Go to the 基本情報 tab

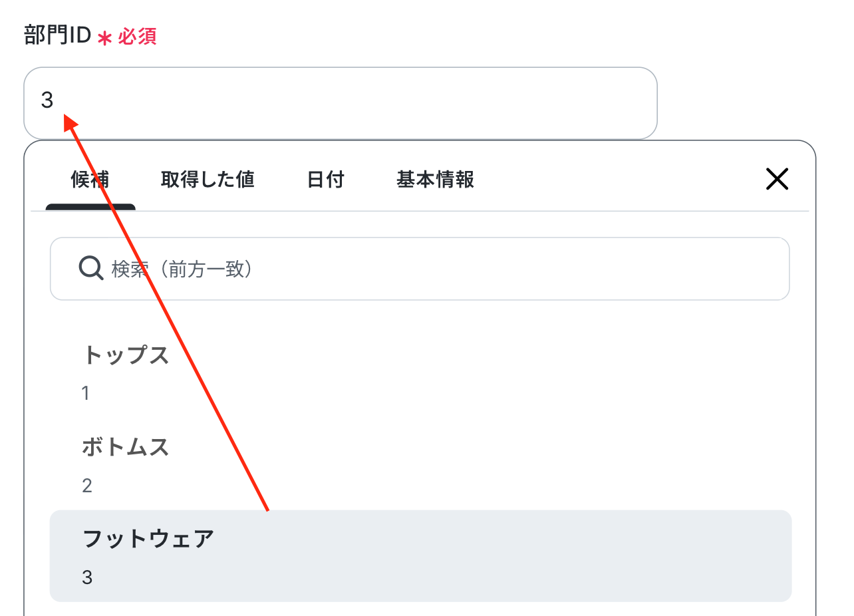coord(436,180)
